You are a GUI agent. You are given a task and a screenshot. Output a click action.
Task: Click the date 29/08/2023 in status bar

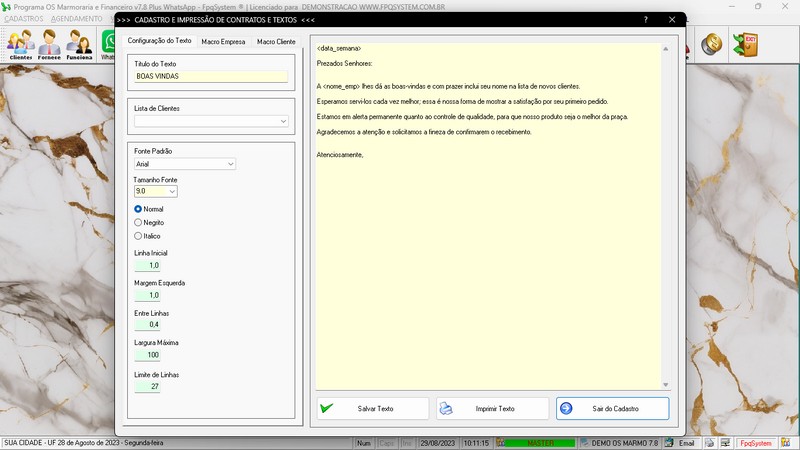coord(438,443)
